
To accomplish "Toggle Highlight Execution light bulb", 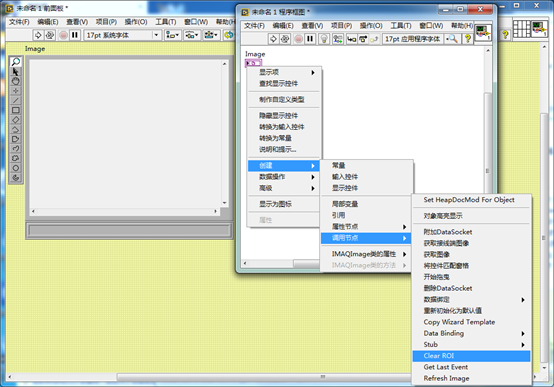I will (x=324, y=39).
